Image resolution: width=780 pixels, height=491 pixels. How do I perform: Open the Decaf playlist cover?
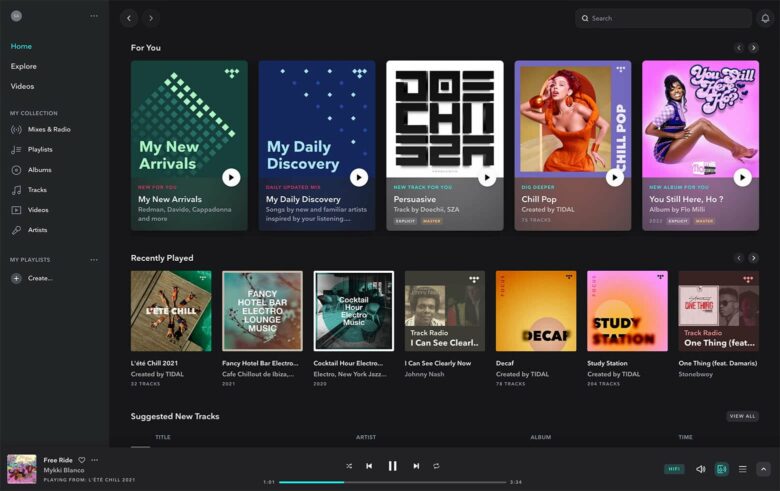pos(536,311)
